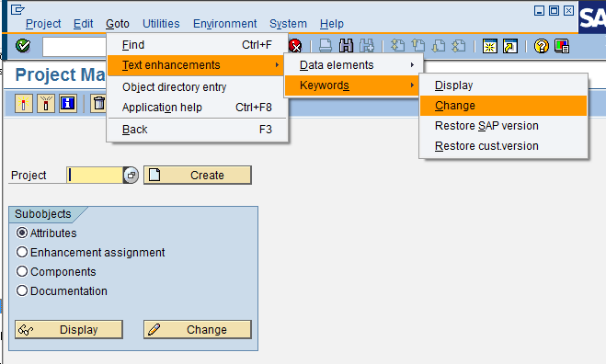606x364 pixels.
Task: Click the Last Page icon
Action: [459, 46]
